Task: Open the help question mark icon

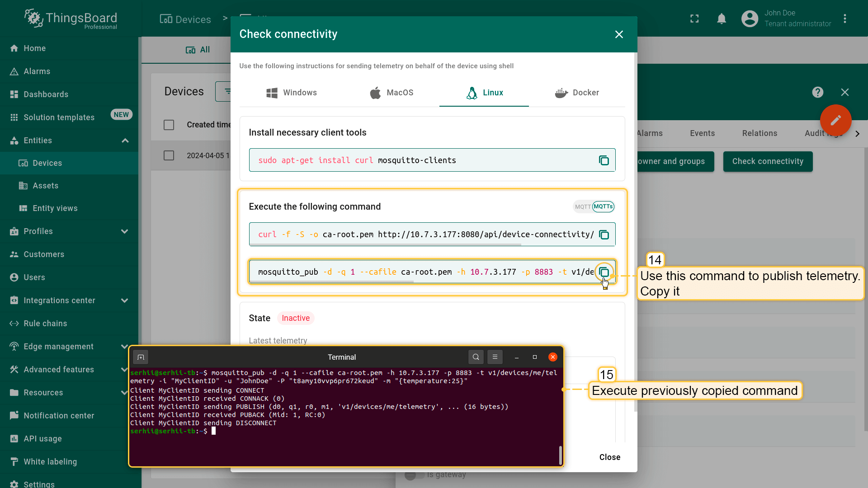Action: pos(817,92)
